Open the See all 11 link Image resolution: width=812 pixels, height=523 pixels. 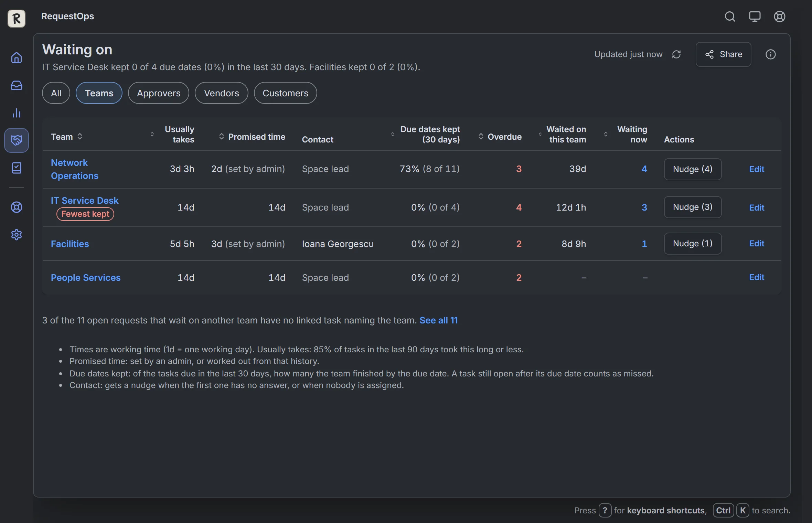tap(439, 320)
